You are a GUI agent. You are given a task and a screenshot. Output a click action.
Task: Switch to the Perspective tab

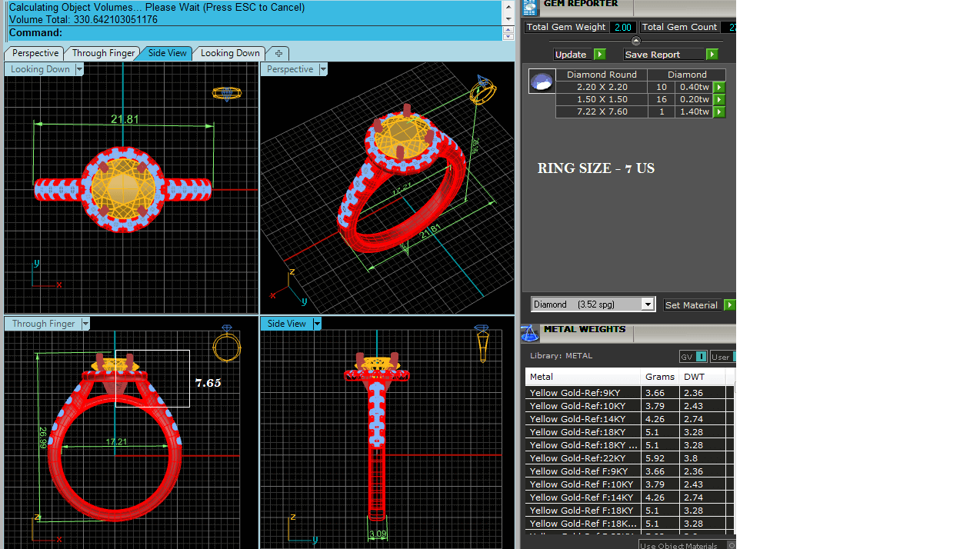[35, 53]
